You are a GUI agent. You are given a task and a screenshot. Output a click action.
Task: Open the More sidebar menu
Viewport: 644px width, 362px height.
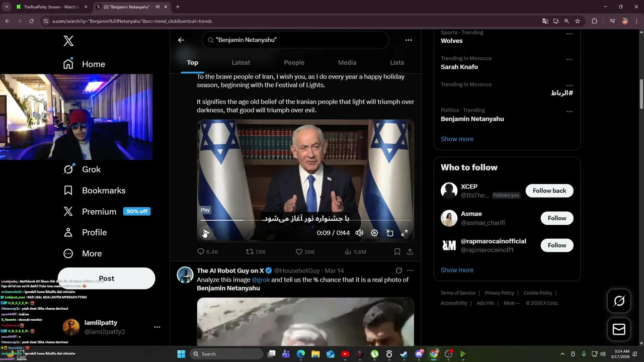point(82,253)
